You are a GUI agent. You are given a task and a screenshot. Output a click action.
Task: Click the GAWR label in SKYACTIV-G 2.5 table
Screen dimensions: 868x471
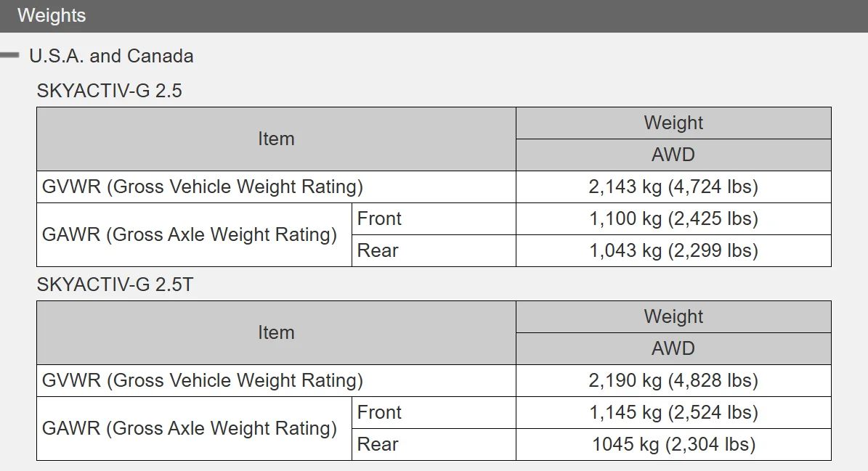coord(190,234)
